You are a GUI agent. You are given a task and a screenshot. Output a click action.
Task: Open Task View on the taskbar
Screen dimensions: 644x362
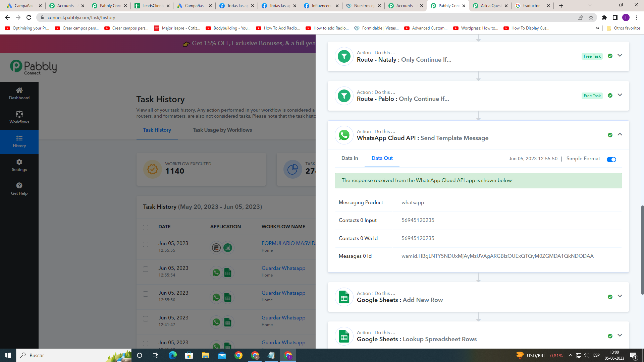click(x=156, y=355)
